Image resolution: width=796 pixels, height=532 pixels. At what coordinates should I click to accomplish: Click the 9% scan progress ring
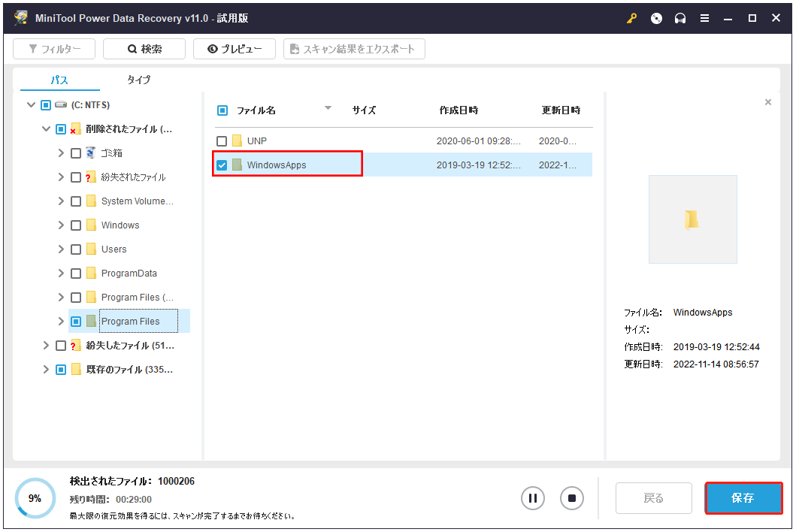pyautogui.click(x=35, y=498)
